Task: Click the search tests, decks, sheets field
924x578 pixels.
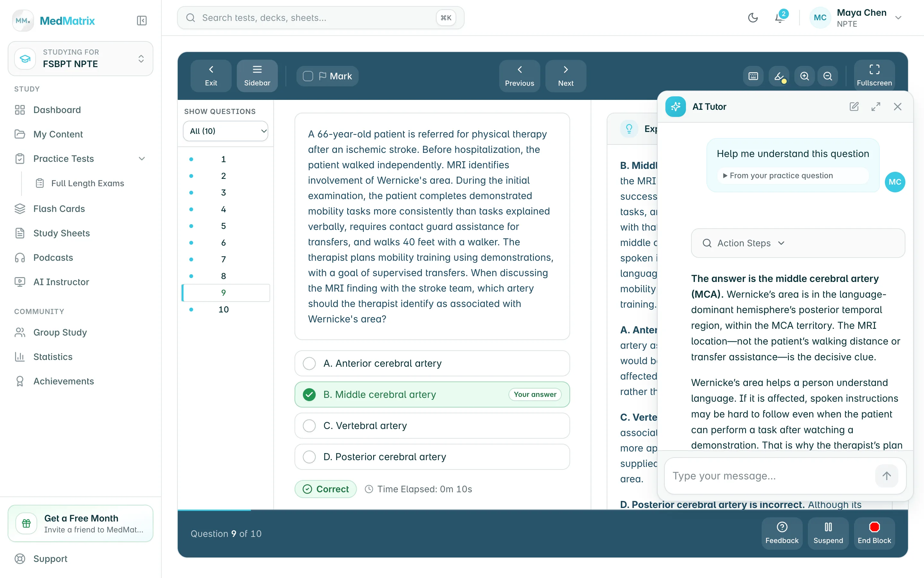Action: 320,18
